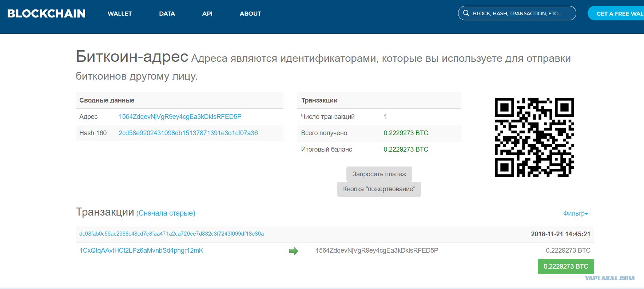Click the Число транзакций count 1
The height and width of the screenshot is (289, 644).
pyautogui.click(x=385, y=117)
